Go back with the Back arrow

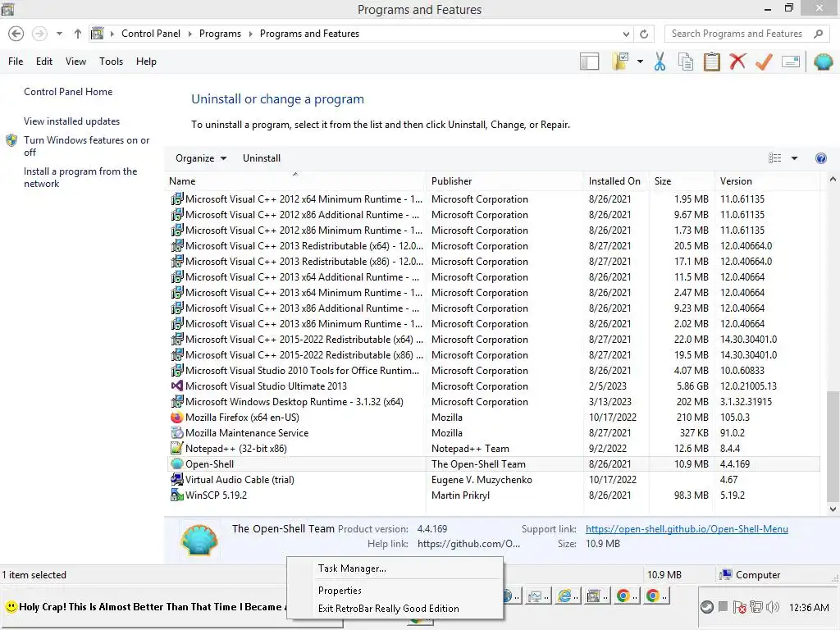[x=16, y=34]
